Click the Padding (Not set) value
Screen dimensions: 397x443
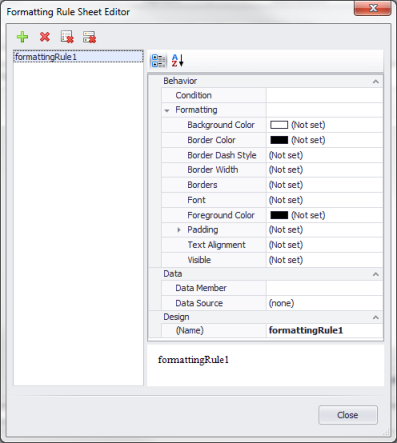pos(324,230)
